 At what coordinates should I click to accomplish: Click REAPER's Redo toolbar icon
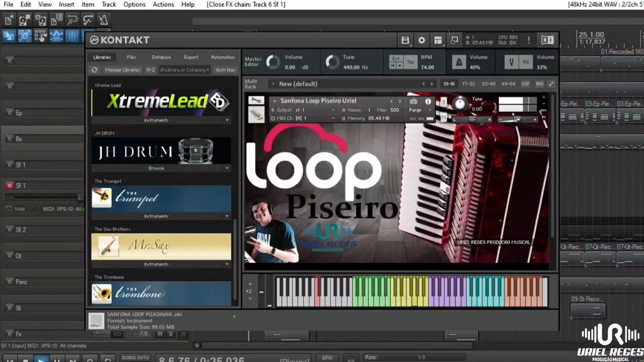point(88,21)
